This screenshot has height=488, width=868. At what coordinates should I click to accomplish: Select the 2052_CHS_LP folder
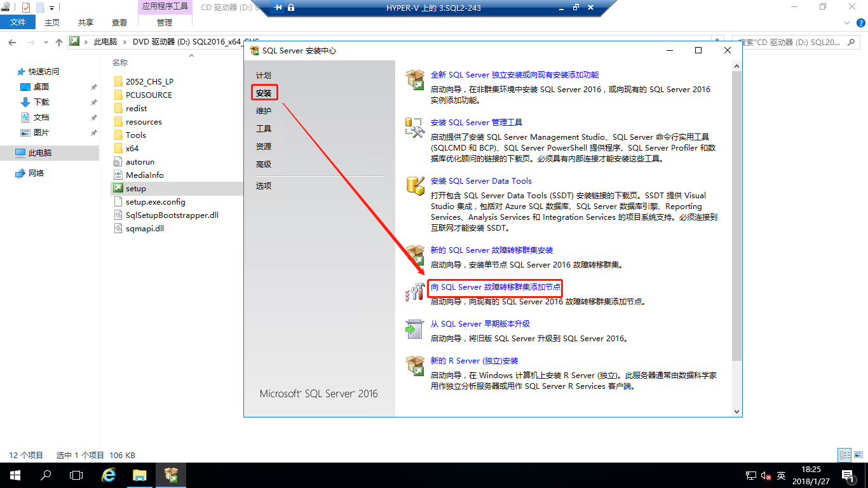click(x=149, y=82)
